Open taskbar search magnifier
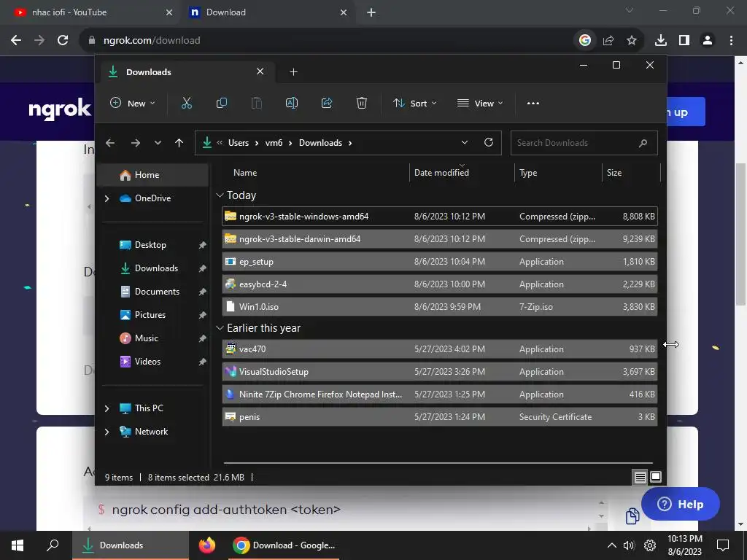This screenshot has height=560, width=747. (53, 545)
